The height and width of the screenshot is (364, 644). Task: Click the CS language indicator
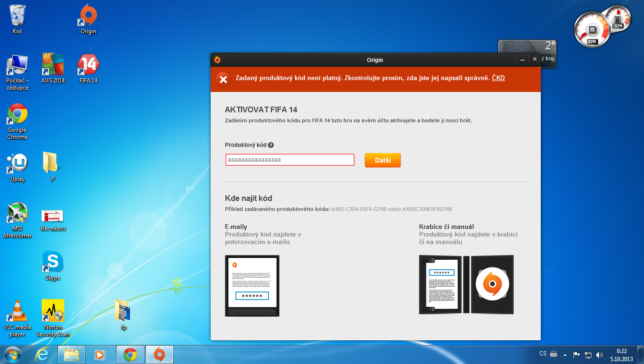pos(543,354)
